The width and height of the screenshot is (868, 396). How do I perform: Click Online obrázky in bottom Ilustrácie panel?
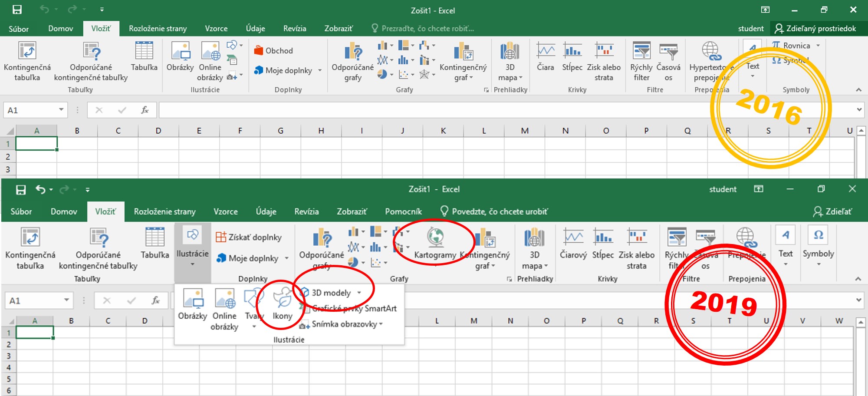(224, 309)
